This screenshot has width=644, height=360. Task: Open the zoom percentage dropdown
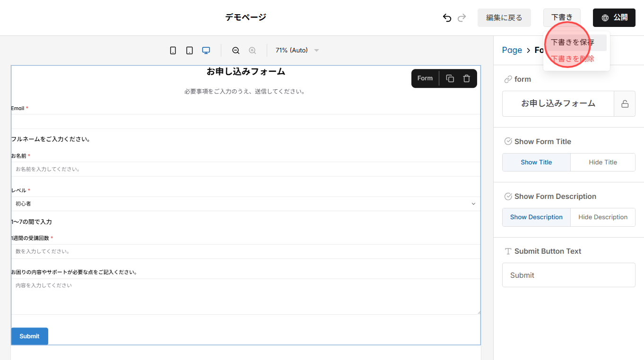[x=316, y=50]
